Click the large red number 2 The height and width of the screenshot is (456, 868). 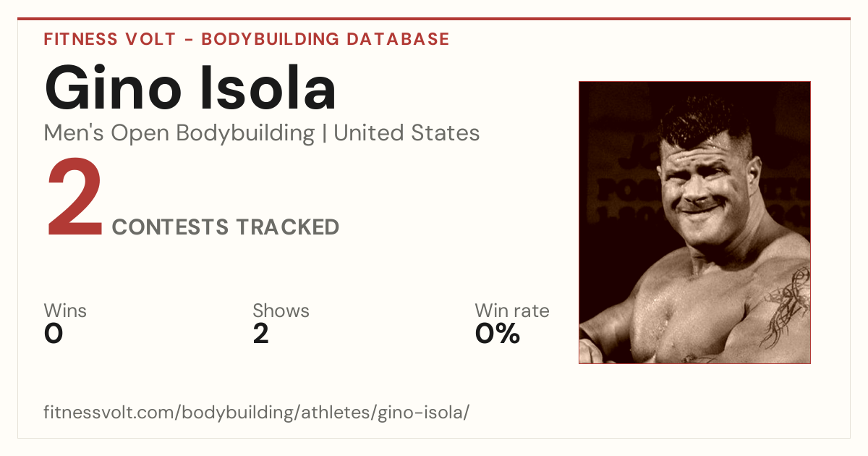click(75, 200)
